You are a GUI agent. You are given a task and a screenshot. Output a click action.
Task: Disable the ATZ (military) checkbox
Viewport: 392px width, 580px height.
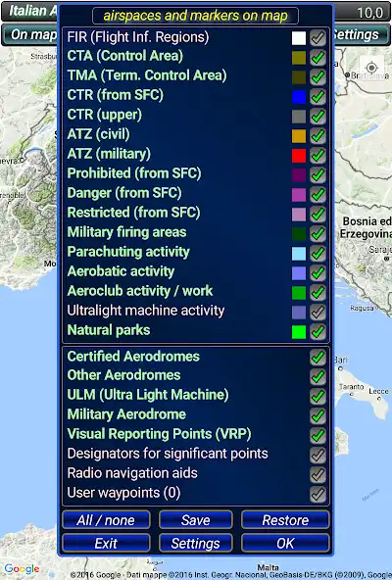[318, 156]
